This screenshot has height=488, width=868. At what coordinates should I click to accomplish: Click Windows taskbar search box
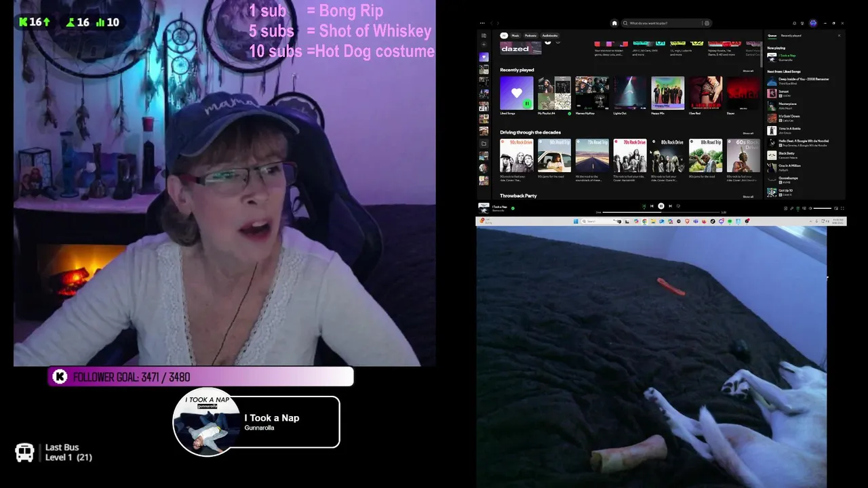(601, 221)
